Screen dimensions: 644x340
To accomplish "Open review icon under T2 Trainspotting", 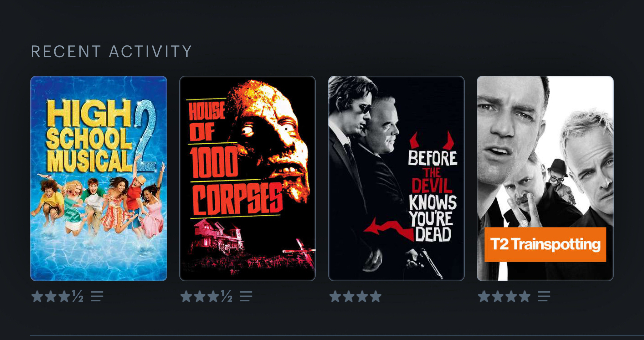I will pos(544,296).
